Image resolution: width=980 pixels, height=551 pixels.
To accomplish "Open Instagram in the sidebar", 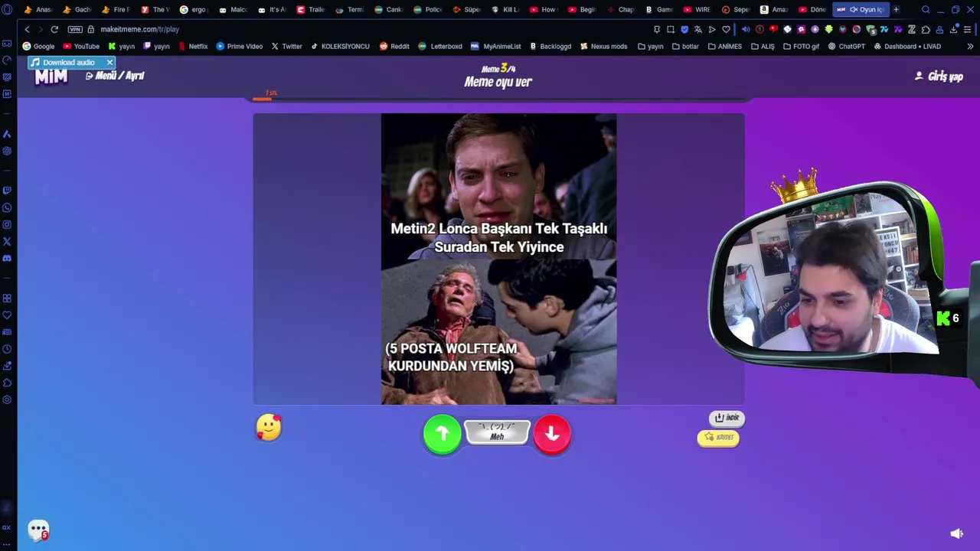I will [x=7, y=224].
